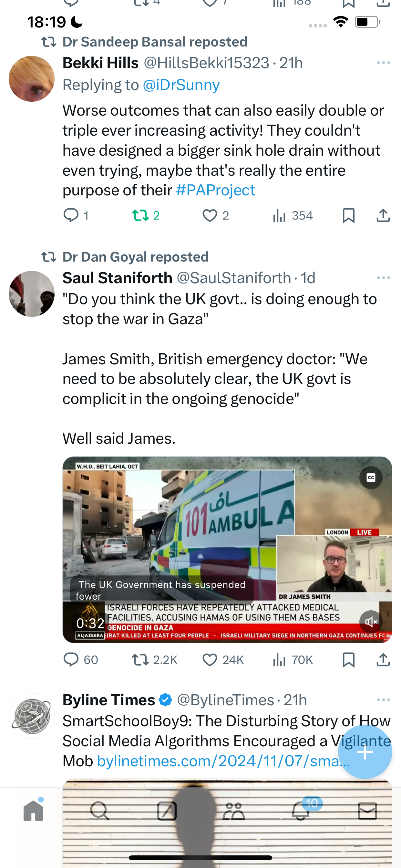Repost the Saul Staniforth tweet
This screenshot has width=401, height=868.
point(154,660)
